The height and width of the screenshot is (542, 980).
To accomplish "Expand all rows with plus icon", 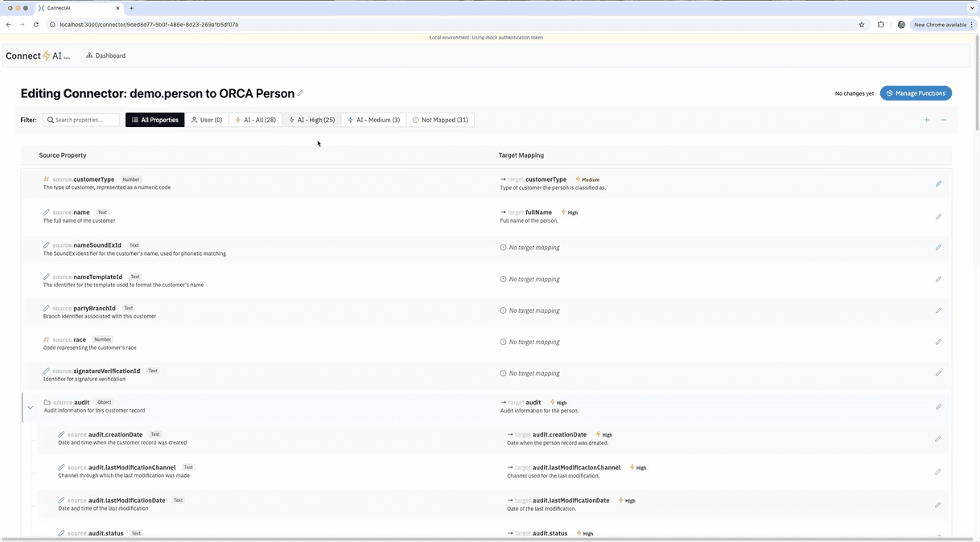I will [927, 120].
